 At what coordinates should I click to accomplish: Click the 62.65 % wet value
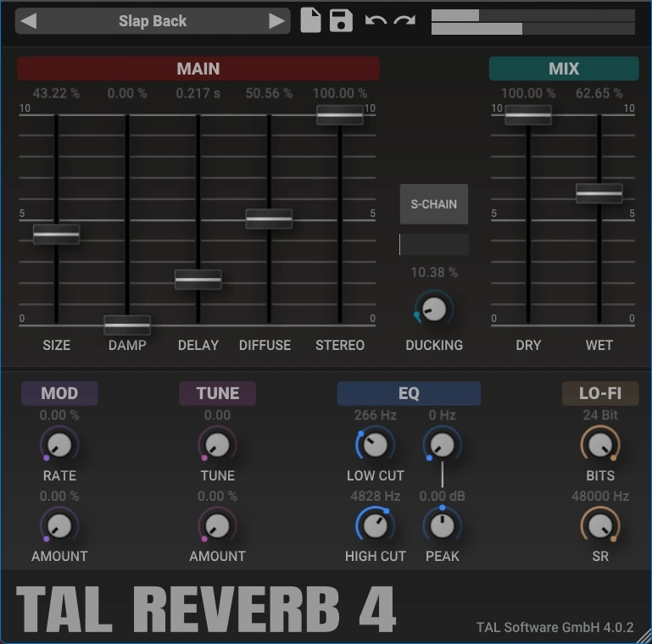pos(599,93)
